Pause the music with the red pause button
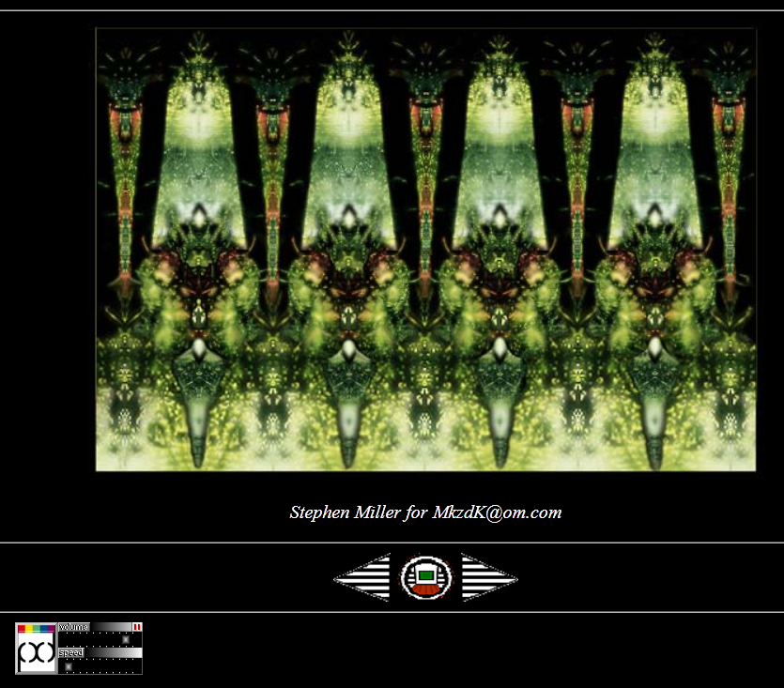Screen dimensions: 784x688 click(137, 627)
